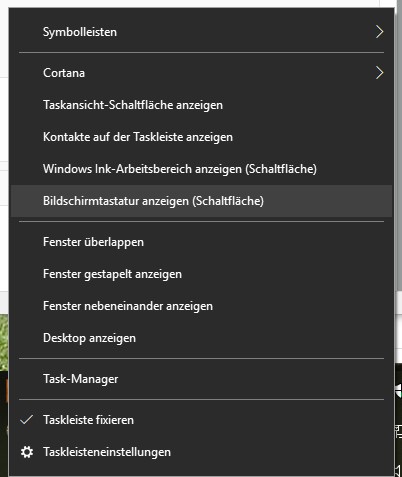Click the gray scrollbar behind the menu
Viewport: 402px width, 477px height.
[x=399, y=147]
